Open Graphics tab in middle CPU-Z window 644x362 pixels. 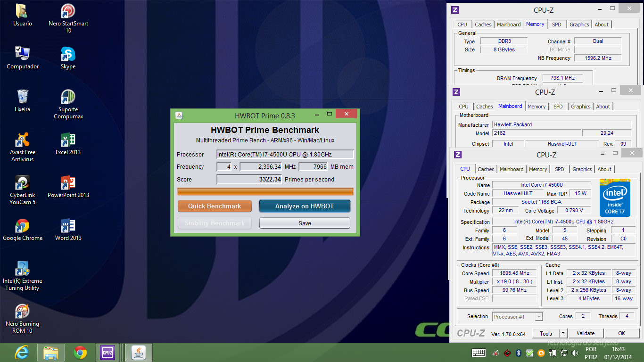coord(581,107)
